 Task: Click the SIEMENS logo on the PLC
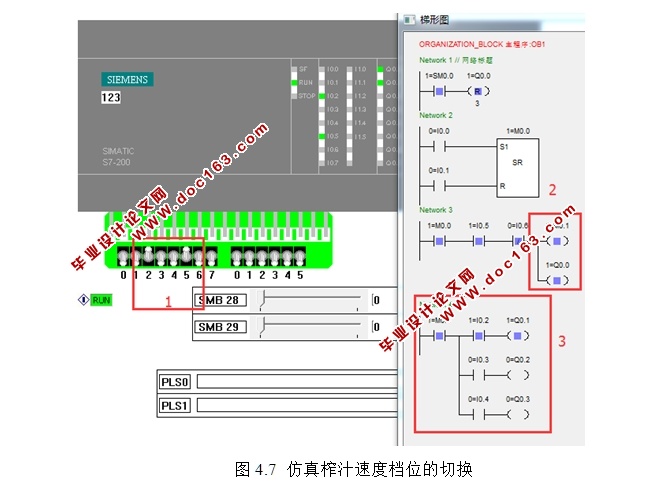pos(127,79)
